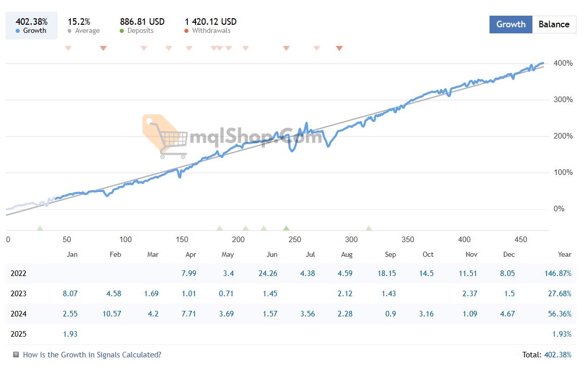Screen dimensions: 588x369
Task: Click the 10.57 February 2024 value
Action: point(112,314)
